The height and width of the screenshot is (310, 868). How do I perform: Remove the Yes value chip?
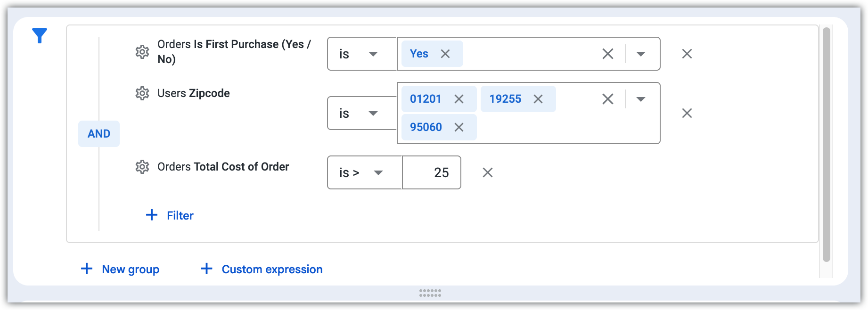click(445, 54)
